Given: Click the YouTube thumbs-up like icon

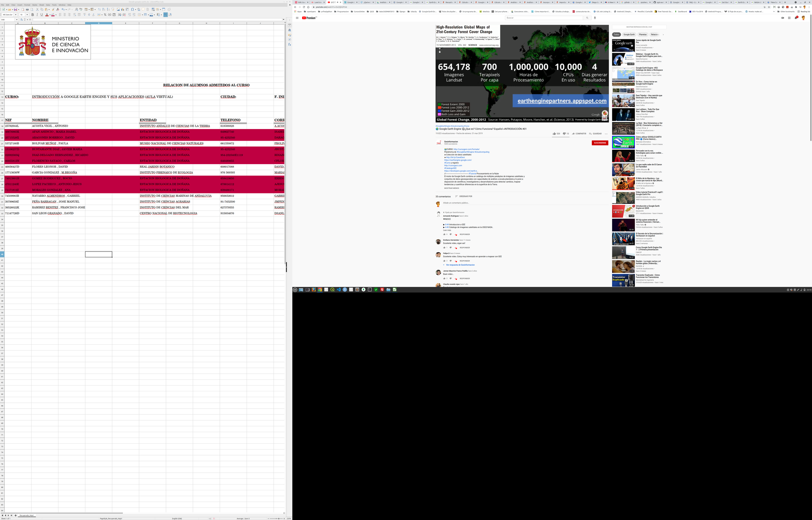Looking at the screenshot, I should [x=554, y=134].
